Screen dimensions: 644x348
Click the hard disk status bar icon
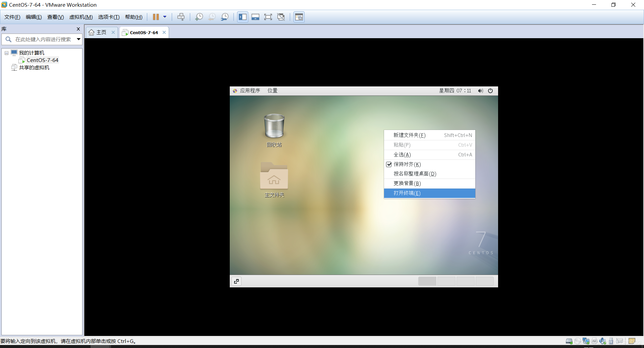[x=569, y=341]
